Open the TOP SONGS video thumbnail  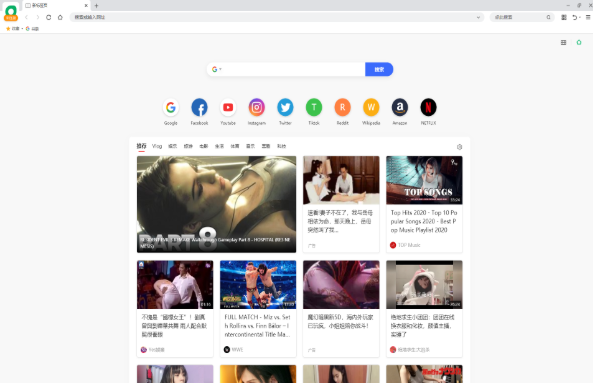[x=424, y=180]
